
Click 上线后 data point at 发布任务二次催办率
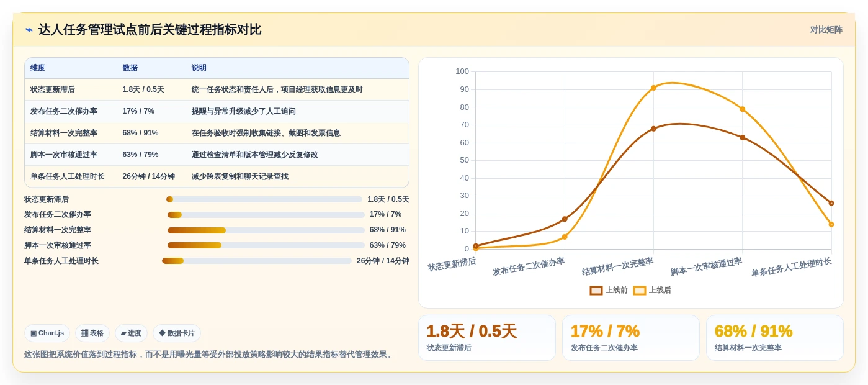(565, 237)
